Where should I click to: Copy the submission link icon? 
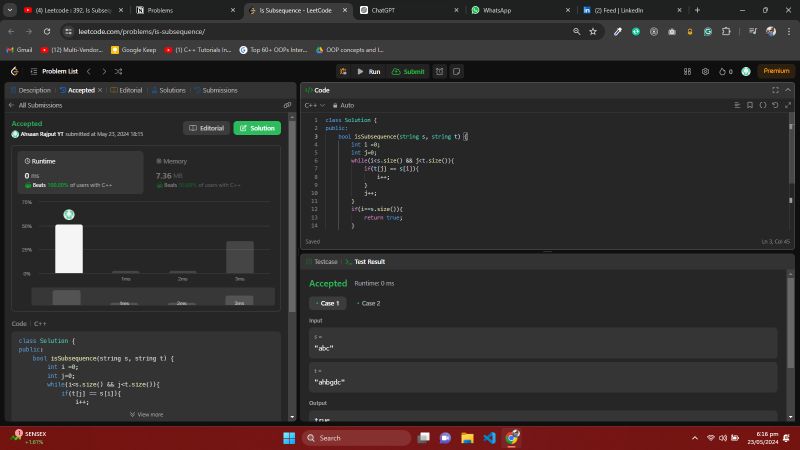click(287, 105)
